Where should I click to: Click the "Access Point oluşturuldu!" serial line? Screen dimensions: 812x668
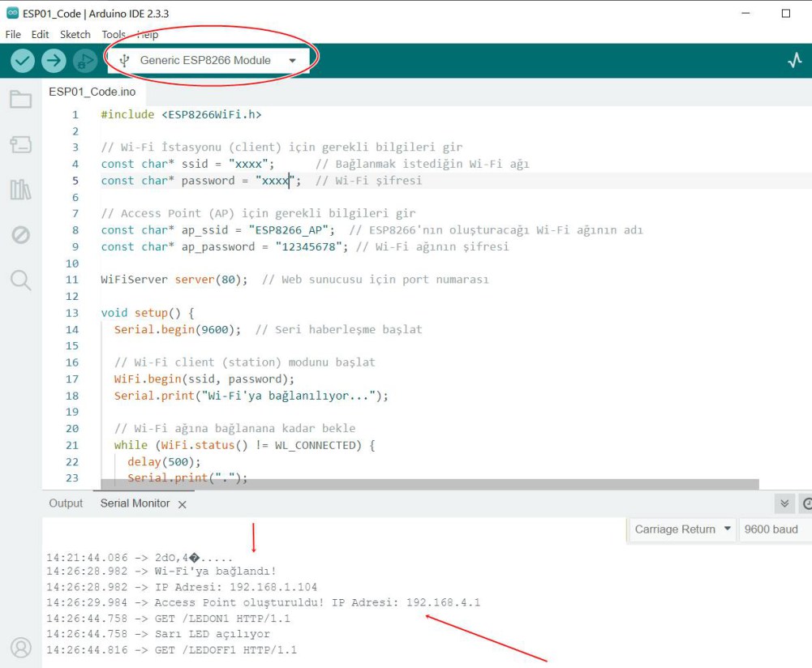(x=263, y=602)
